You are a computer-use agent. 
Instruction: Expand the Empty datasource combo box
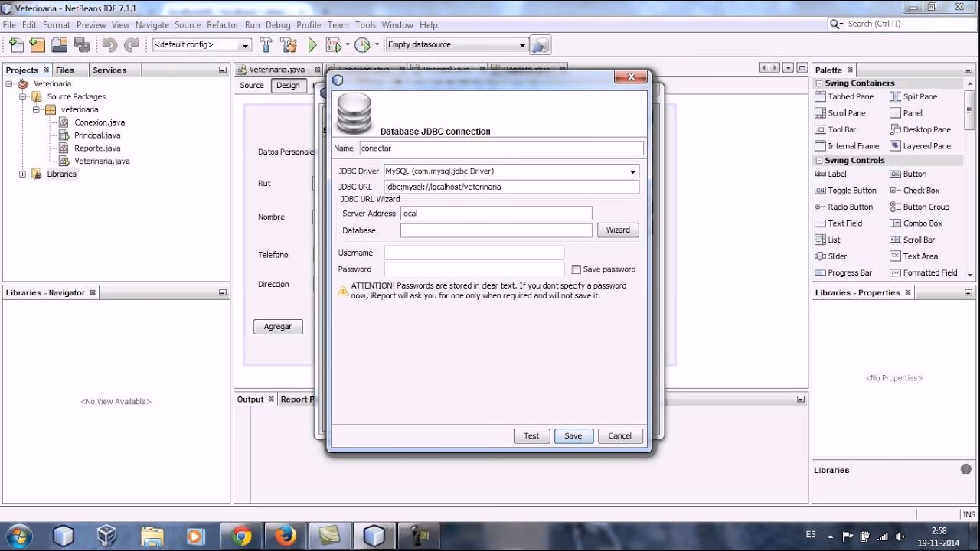pyautogui.click(x=522, y=44)
